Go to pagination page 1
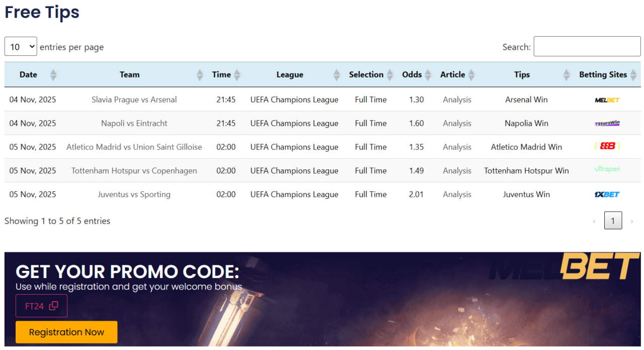 point(613,221)
